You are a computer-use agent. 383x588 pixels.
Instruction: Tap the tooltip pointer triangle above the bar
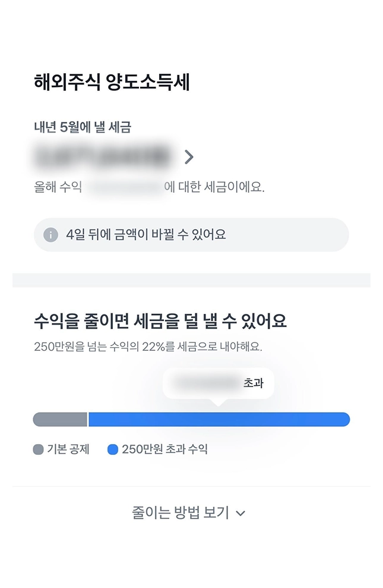pos(219,402)
